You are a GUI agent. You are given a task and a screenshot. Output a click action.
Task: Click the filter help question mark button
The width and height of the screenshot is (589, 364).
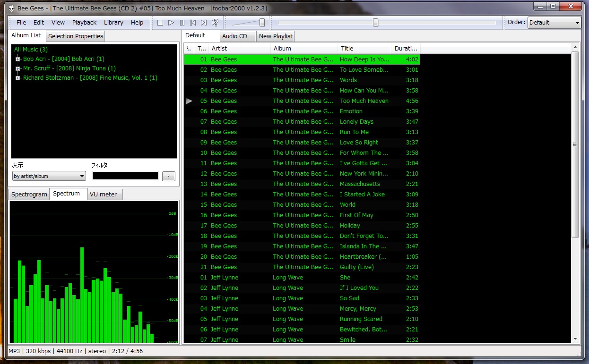pyautogui.click(x=169, y=176)
